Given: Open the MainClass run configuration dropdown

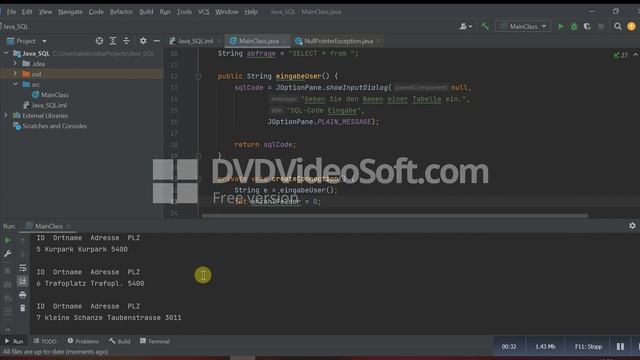Looking at the screenshot, I should point(523,27).
